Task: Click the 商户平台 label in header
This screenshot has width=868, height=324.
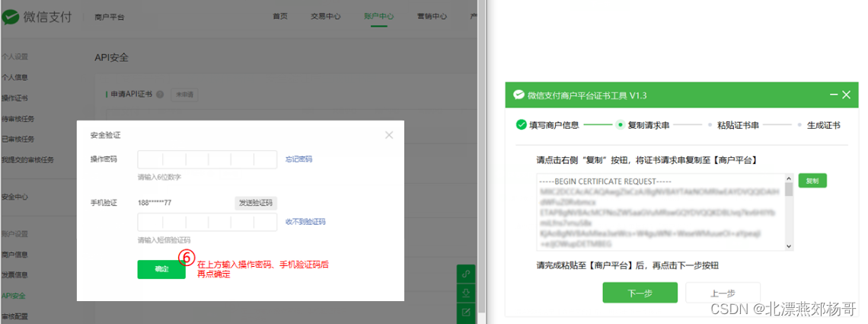Action: (110, 18)
